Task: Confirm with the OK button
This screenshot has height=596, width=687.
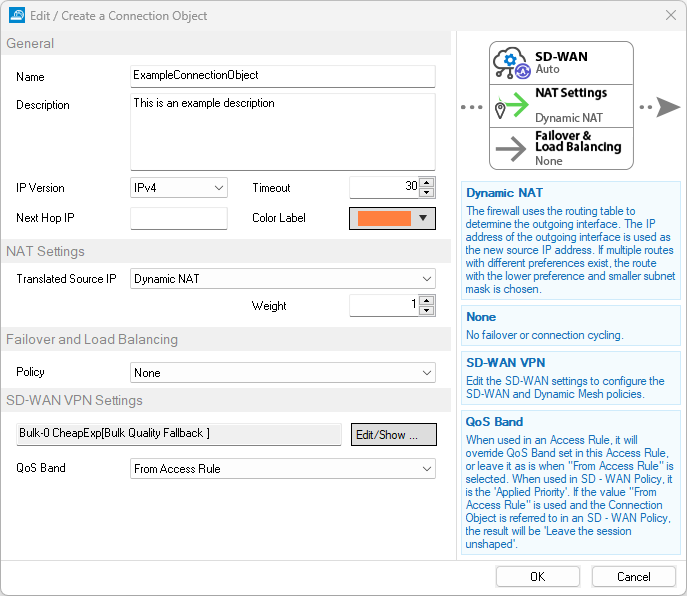Action: tap(537, 576)
